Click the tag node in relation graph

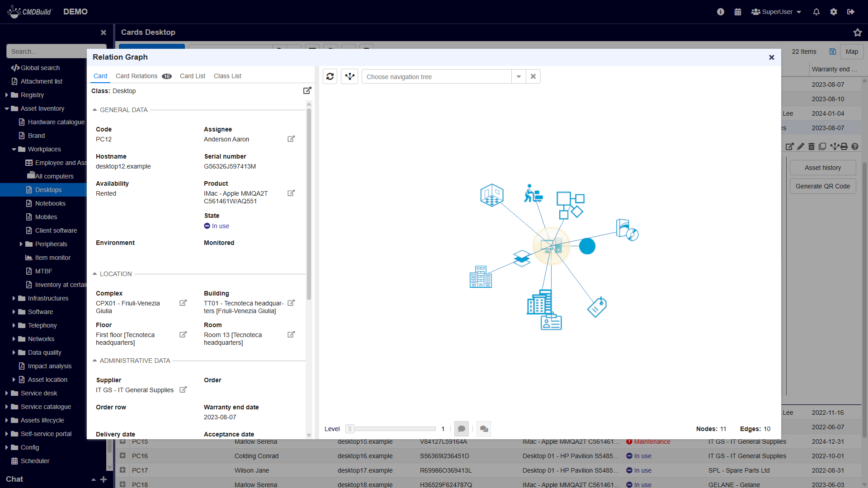point(597,307)
